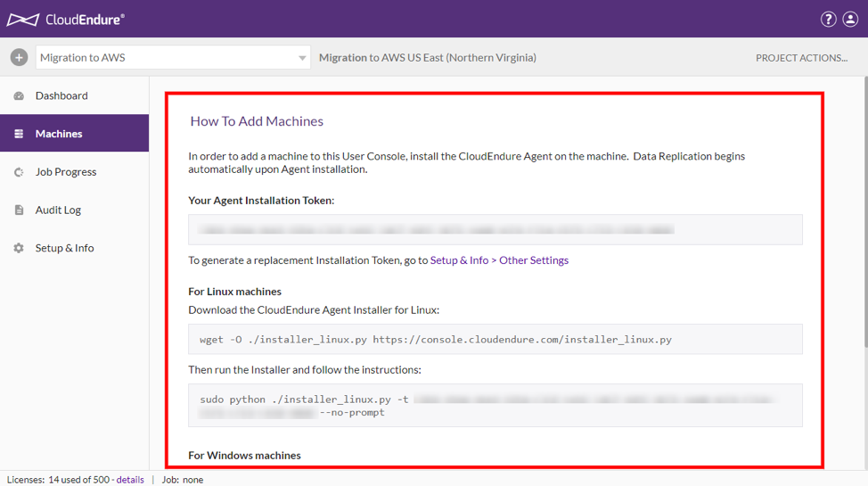Open the help question mark icon

tap(828, 20)
